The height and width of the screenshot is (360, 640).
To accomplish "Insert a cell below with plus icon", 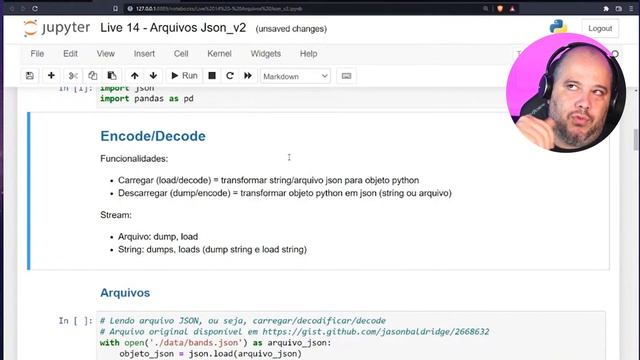I will 51,76.
